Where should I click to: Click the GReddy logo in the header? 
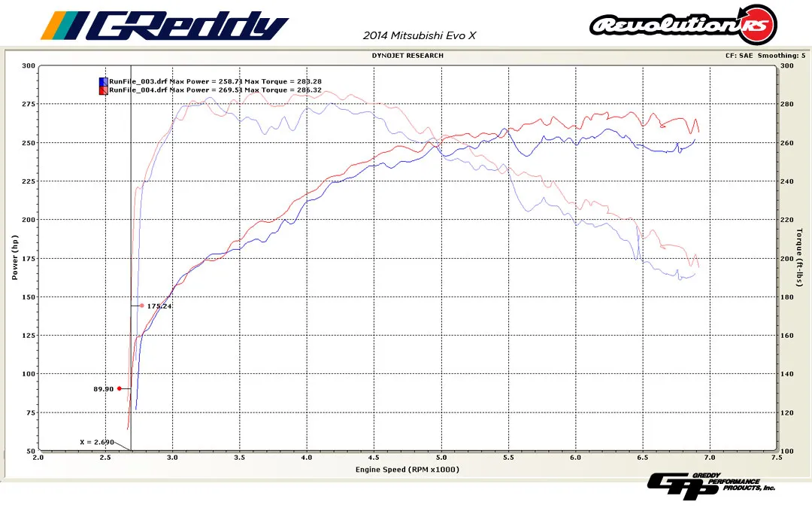164,26
